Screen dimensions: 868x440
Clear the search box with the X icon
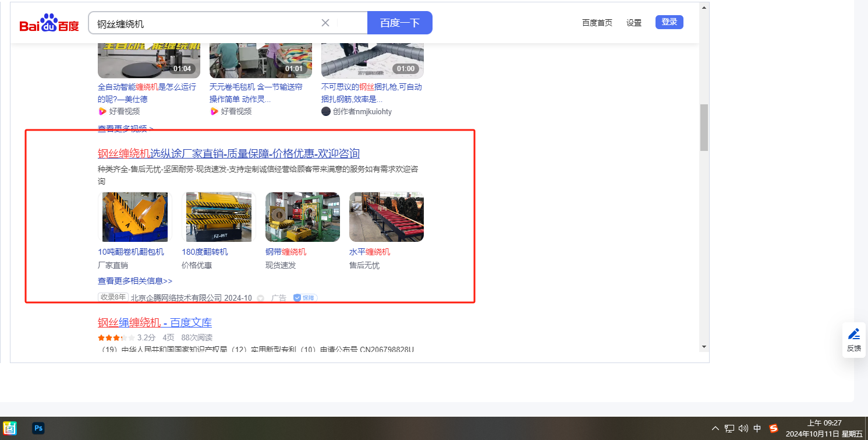325,23
